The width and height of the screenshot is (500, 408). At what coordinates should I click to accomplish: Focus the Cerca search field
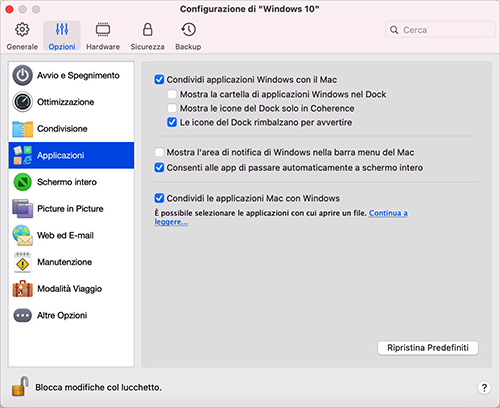point(440,30)
